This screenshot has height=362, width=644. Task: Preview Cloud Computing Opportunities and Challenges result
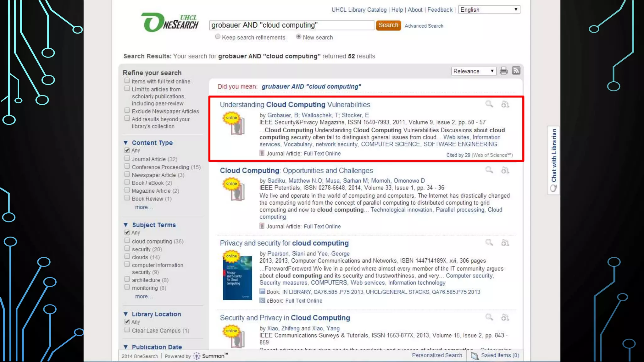[489, 170]
